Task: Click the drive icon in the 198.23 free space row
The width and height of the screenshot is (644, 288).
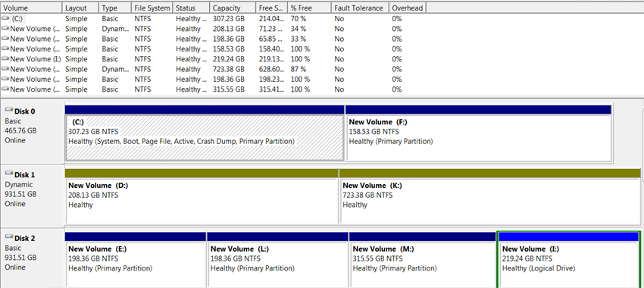Action: point(5,79)
